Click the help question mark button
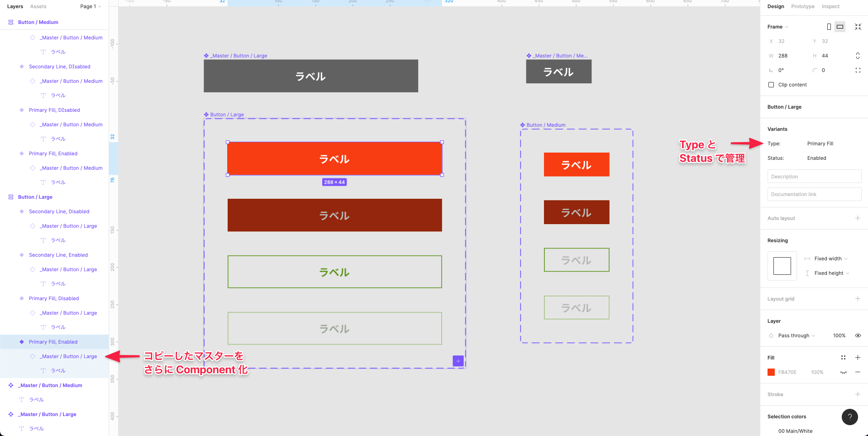Viewport: 868px width, 436px height. (x=849, y=417)
